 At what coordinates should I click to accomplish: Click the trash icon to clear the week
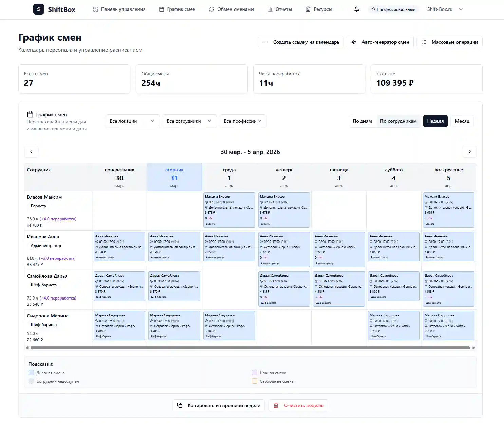(x=276, y=405)
